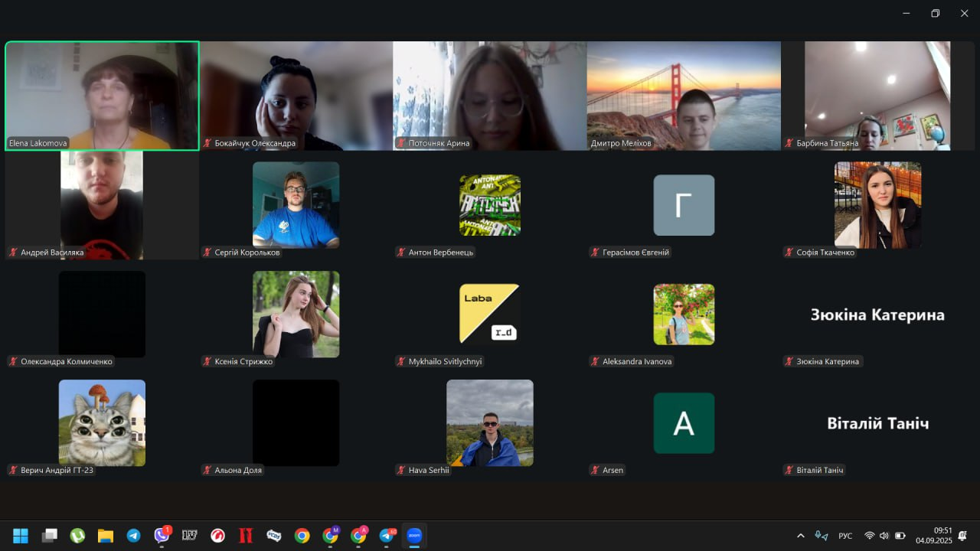Expand hidden system tray icons chevron

click(x=801, y=536)
